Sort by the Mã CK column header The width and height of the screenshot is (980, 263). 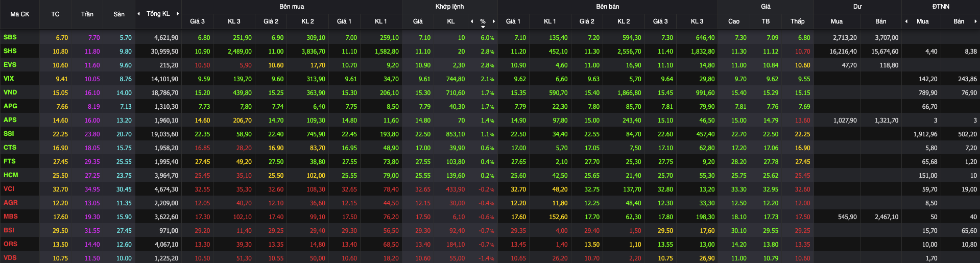[x=20, y=14]
